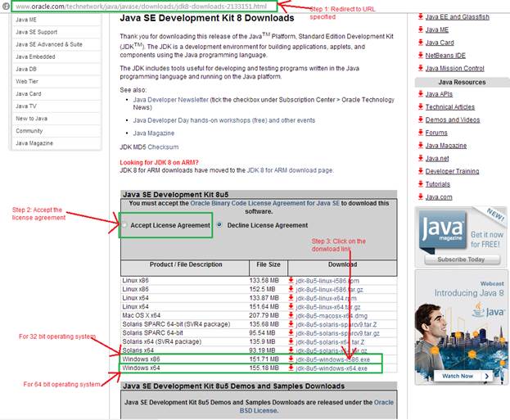
Task: Open JDK 8 for ARM download page link
Action: (290, 170)
